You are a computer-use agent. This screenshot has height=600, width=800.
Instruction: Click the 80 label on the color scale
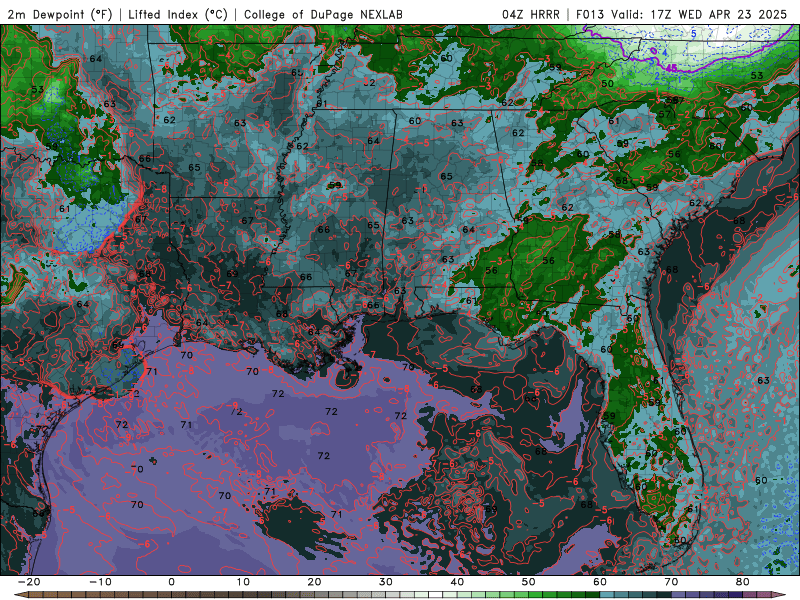click(743, 582)
